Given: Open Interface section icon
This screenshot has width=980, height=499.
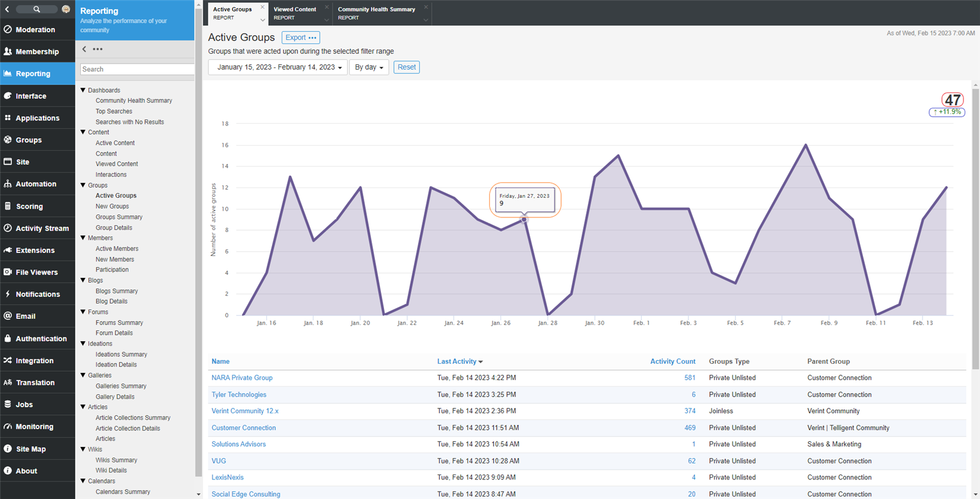Looking at the screenshot, I should tap(8, 96).
